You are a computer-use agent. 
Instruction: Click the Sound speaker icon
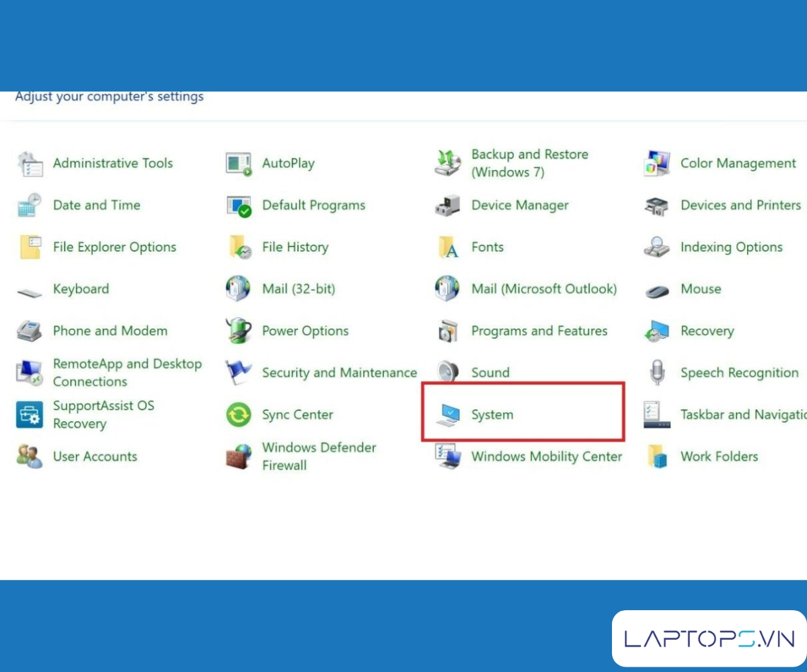pyautogui.click(x=447, y=373)
